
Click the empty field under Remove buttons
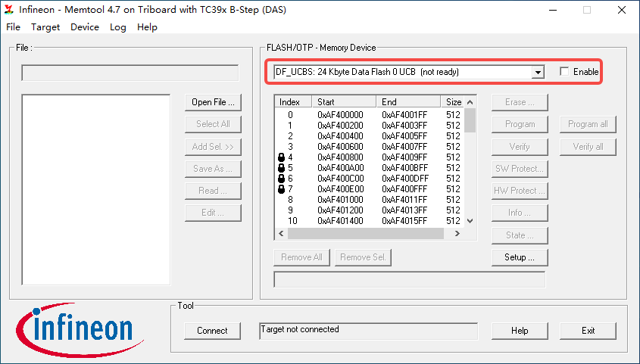tap(410, 280)
